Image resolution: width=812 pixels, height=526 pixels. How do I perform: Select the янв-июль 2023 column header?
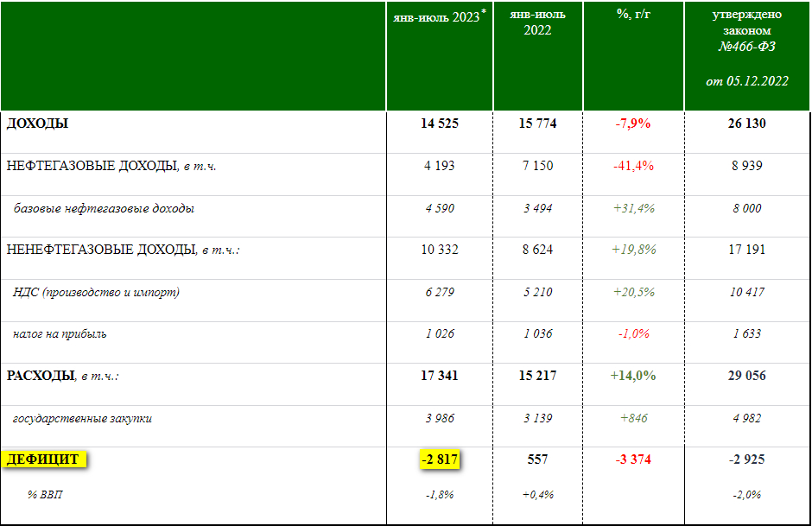[439, 17]
